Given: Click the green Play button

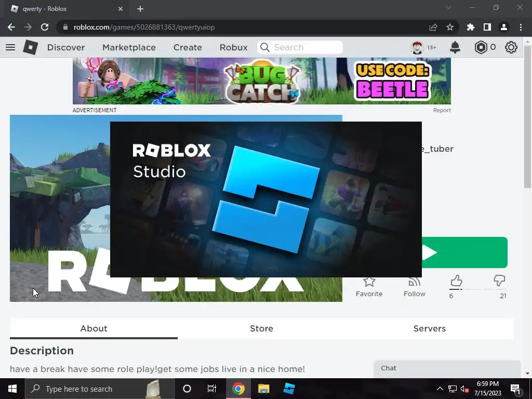Looking at the screenshot, I should point(464,252).
